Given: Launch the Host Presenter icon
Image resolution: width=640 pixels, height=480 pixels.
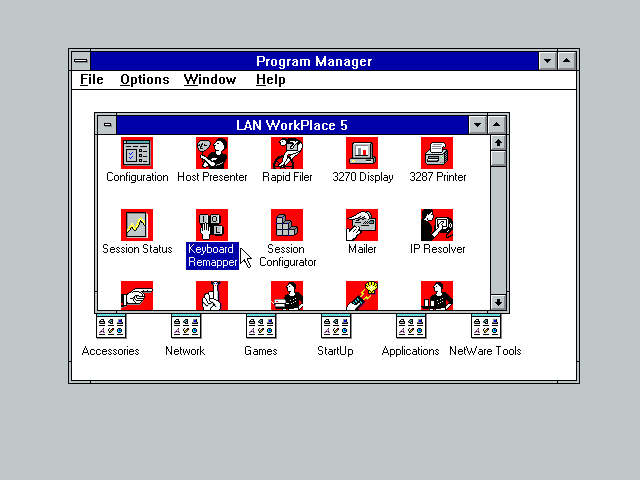Looking at the screenshot, I should pyautogui.click(x=212, y=153).
